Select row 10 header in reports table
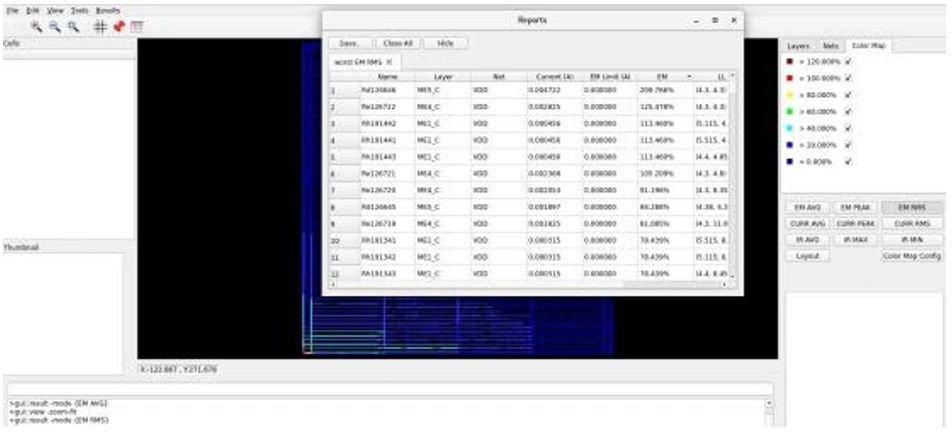This screenshot has height=433, width=952. tap(345, 240)
